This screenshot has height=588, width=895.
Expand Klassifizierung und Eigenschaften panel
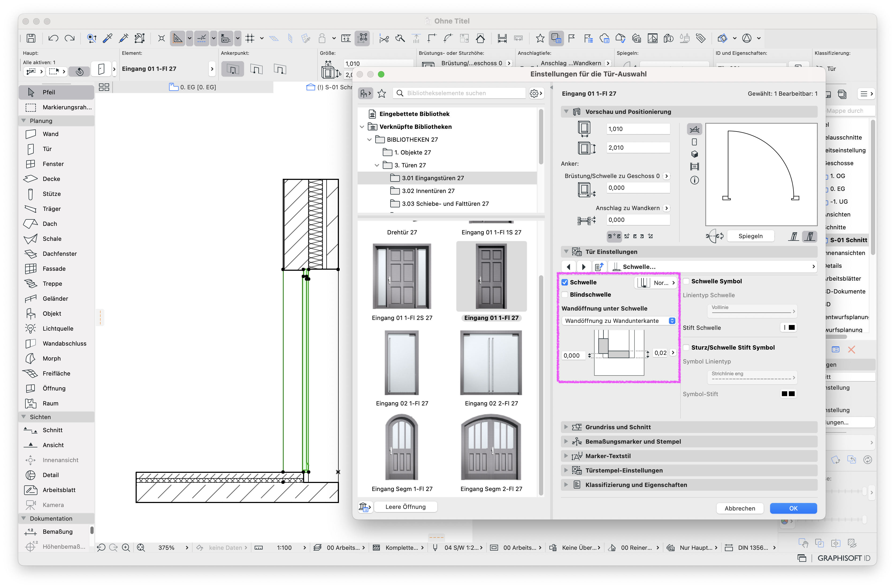click(x=566, y=485)
